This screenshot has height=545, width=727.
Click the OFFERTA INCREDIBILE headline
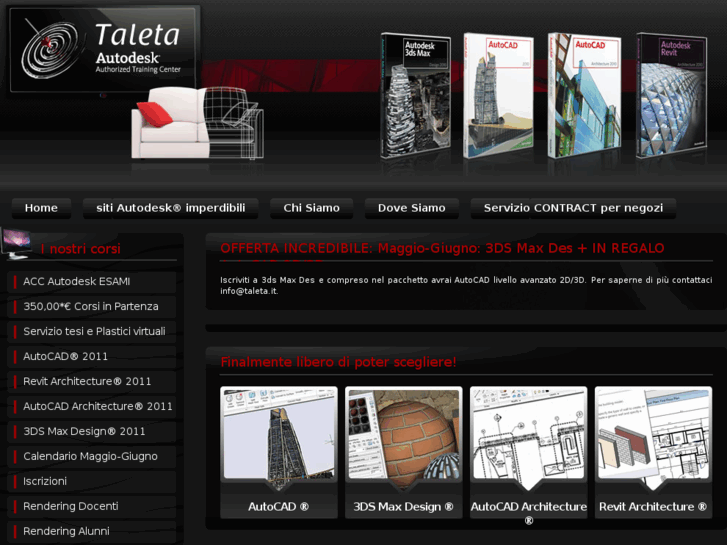(x=442, y=249)
